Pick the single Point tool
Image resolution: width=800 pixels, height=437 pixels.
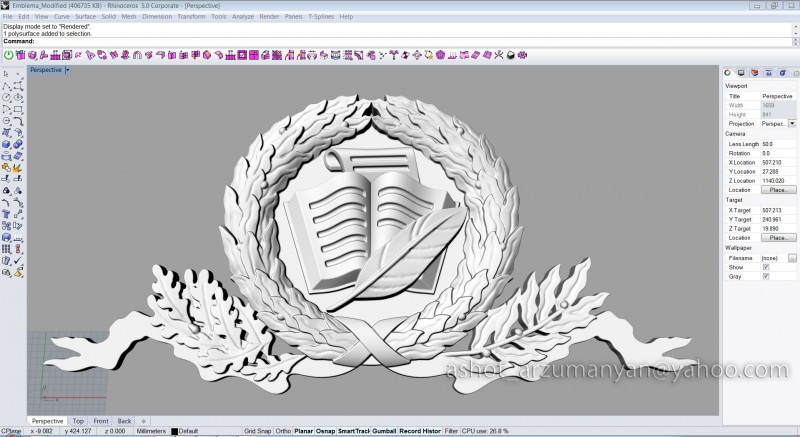tap(18, 74)
